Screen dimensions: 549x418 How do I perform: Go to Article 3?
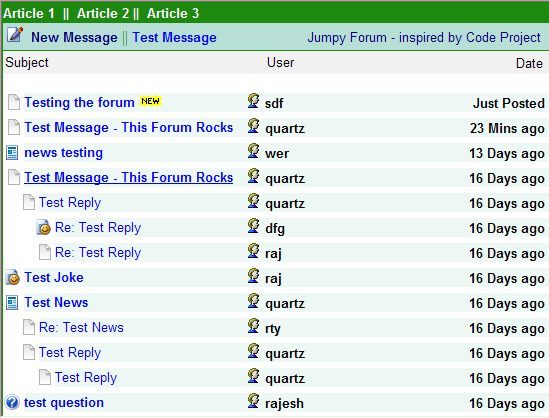click(x=173, y=13)
